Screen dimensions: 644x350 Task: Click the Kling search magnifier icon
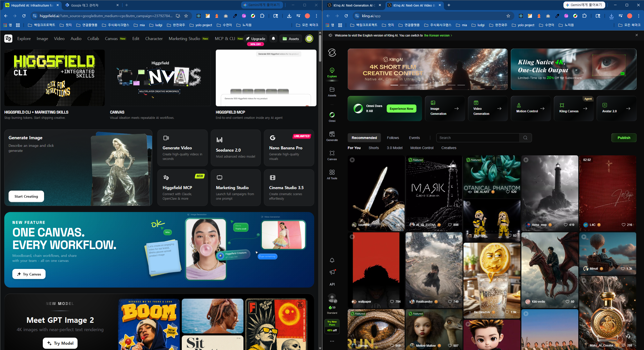[525, 138]
